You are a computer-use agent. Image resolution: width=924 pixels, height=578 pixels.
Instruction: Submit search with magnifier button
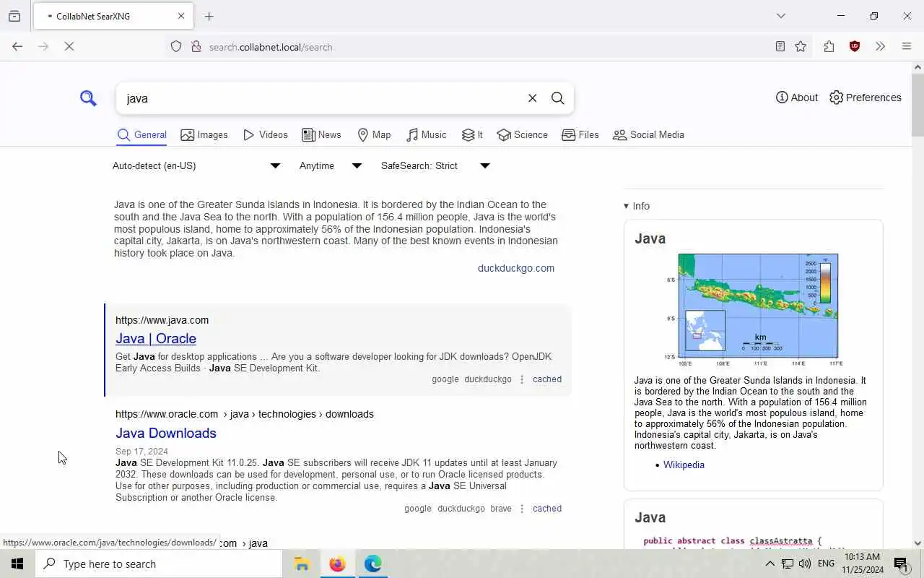point(557,98)
